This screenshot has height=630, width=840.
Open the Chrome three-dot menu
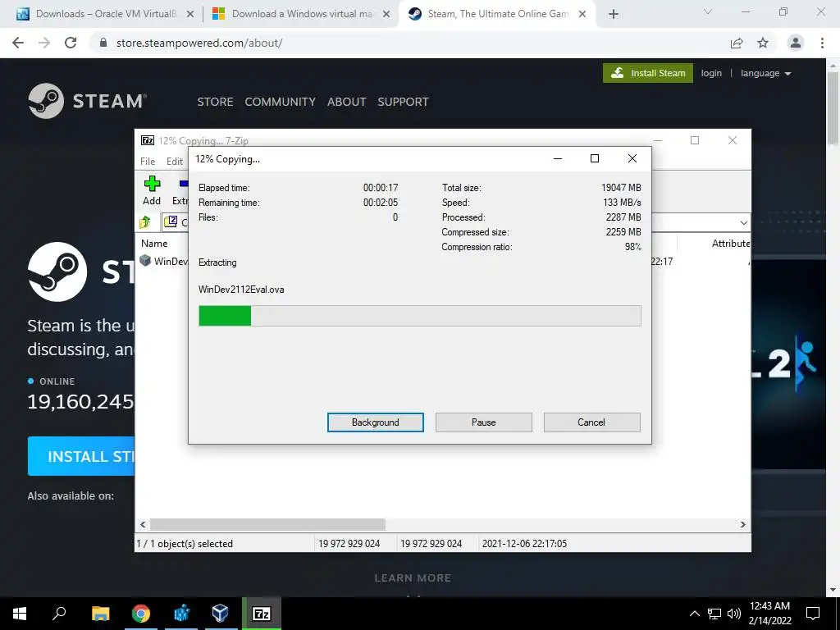coord(822,43)
